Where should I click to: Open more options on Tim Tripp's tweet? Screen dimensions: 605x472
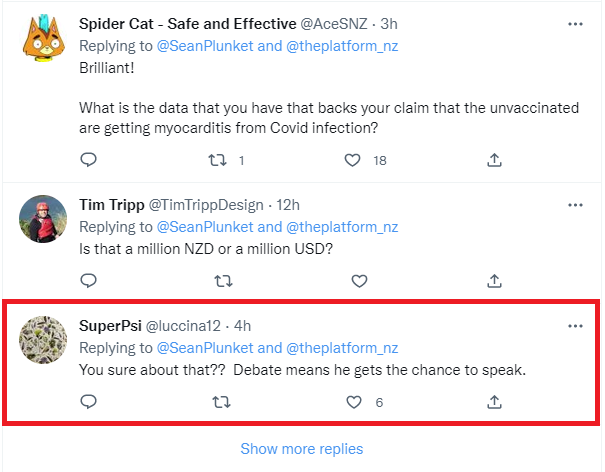pos(575,205)
